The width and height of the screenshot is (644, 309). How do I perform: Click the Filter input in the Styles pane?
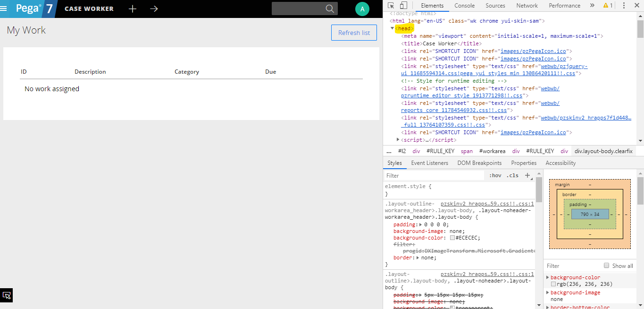pyautogui.click(x=425, y=175)
